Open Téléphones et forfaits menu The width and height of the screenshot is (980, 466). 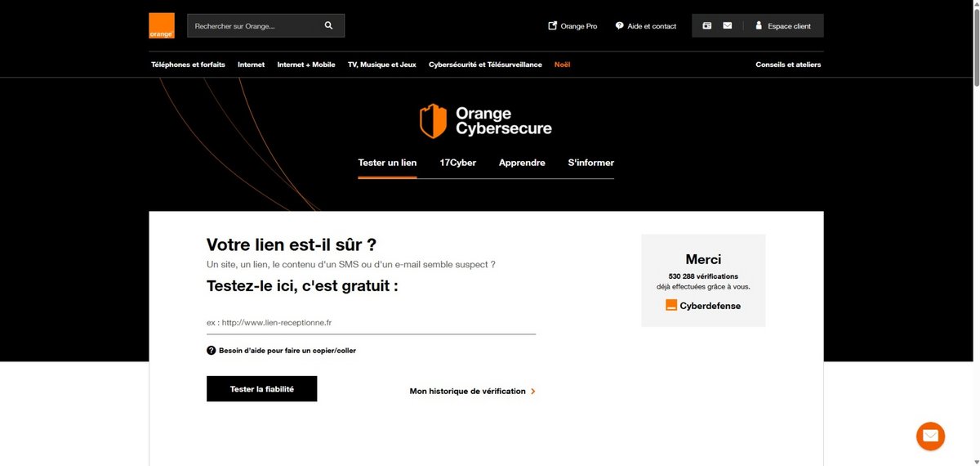188,65
